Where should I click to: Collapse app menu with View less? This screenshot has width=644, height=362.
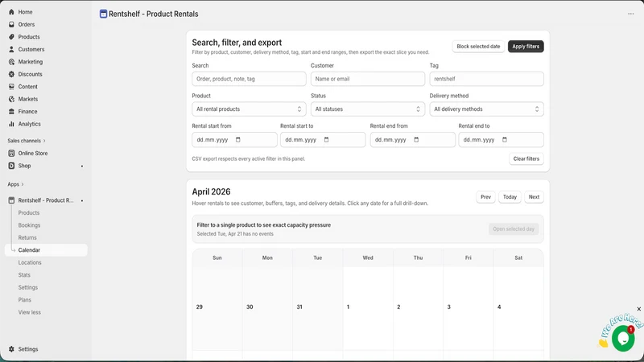tap(30, 312)
